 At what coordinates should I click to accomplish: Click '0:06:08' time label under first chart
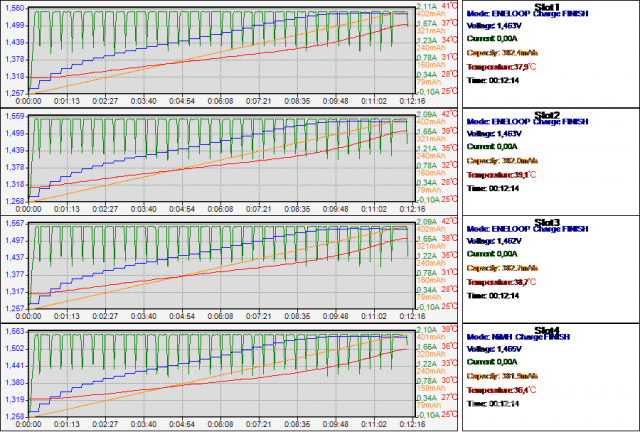point(220,101)
